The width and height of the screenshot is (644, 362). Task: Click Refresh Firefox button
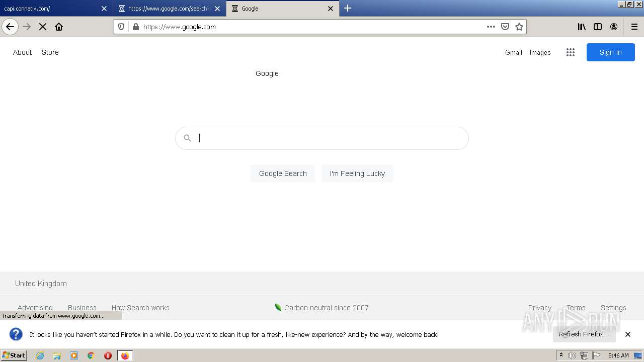click(x=584, y=334)
